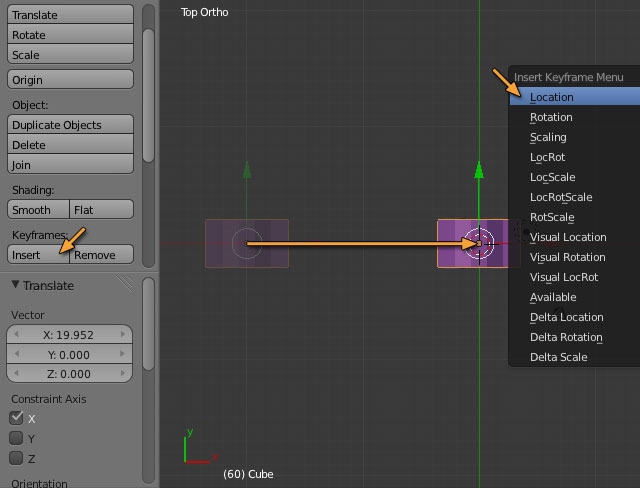Image resolution: width=640 pixels, height=488 pixels.
Task: Click the Rotate tool button
Action: pyautogui.click(x=70, y=35)
